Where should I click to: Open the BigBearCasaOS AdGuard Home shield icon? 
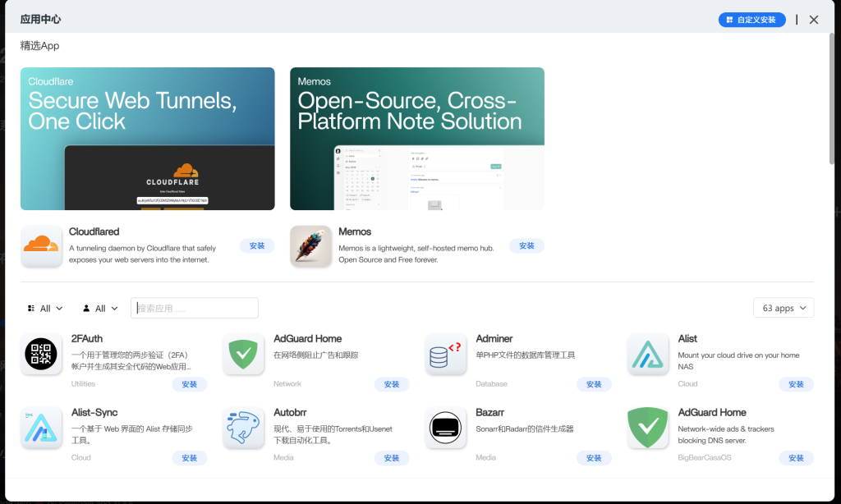tap(648, 428)
